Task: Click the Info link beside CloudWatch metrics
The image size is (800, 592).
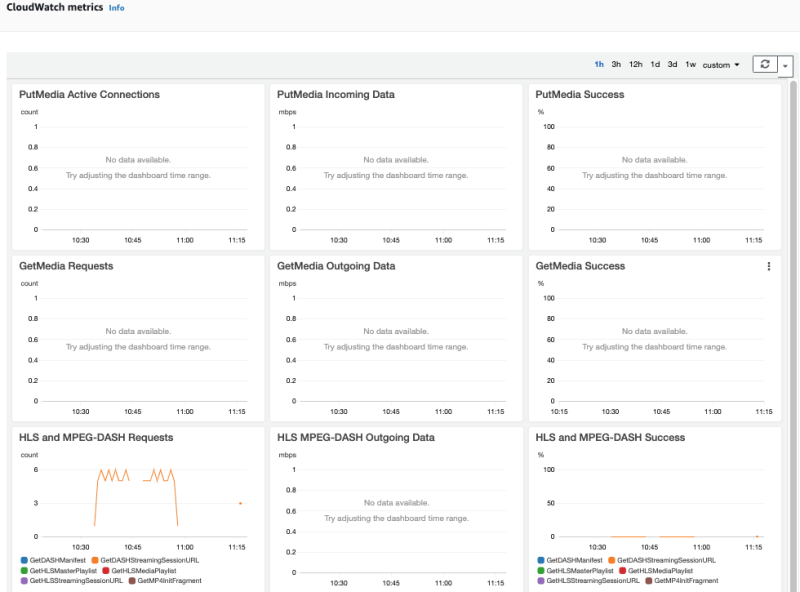Action: [x=117, y=8]
